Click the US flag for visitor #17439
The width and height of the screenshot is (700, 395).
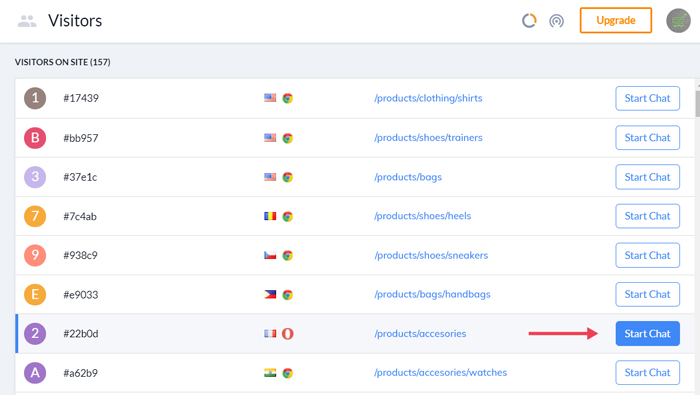(x=270, y=98)
